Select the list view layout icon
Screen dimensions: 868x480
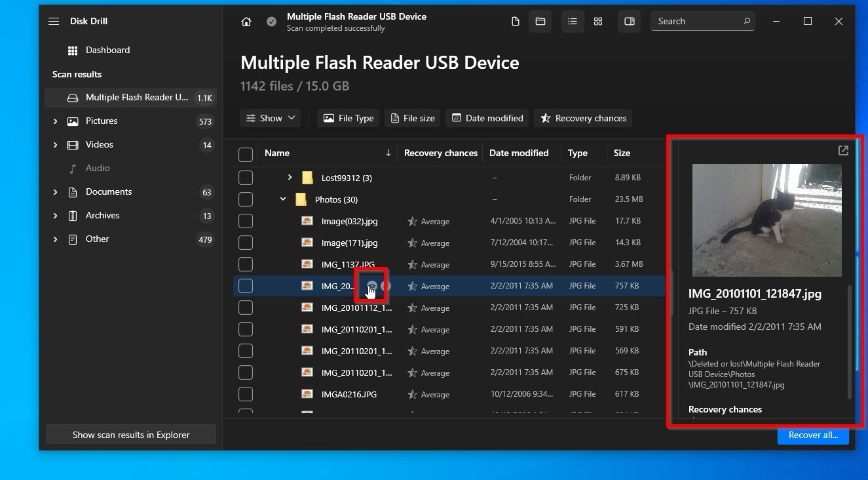pos(573,22)
